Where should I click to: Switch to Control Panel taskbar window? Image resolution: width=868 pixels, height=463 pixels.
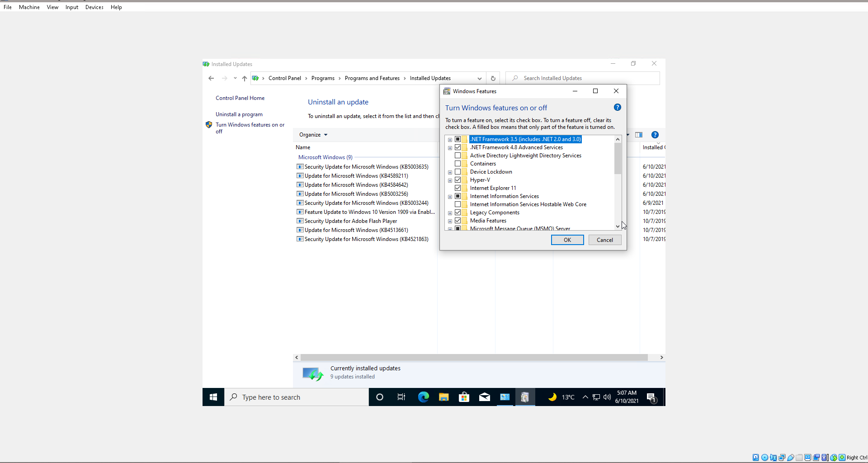point(505,397)
